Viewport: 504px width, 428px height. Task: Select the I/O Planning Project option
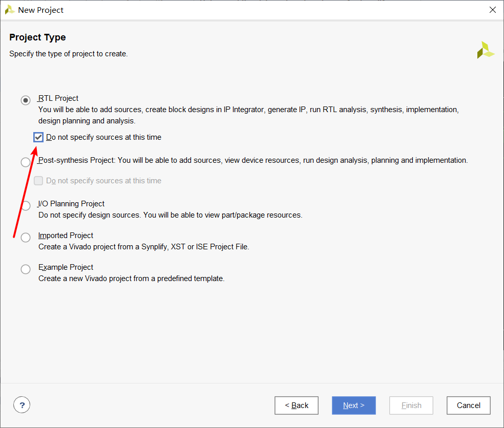coord(26,206)
